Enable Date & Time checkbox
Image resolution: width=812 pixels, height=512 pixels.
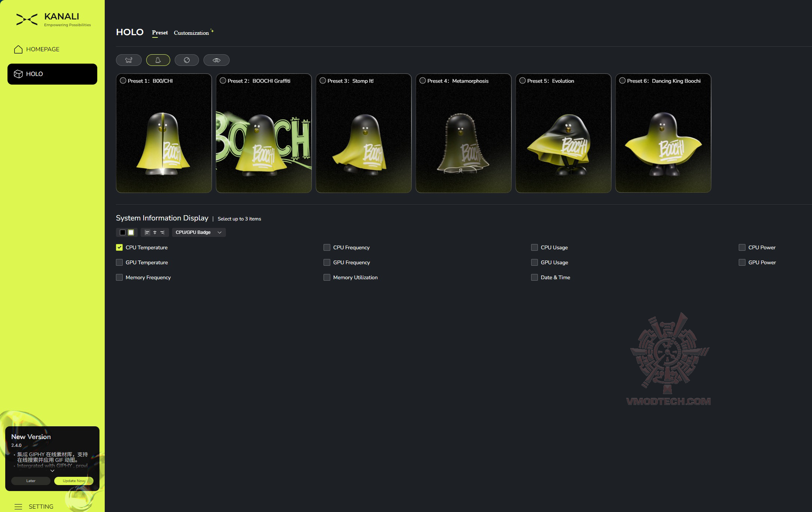coord(534,277)
